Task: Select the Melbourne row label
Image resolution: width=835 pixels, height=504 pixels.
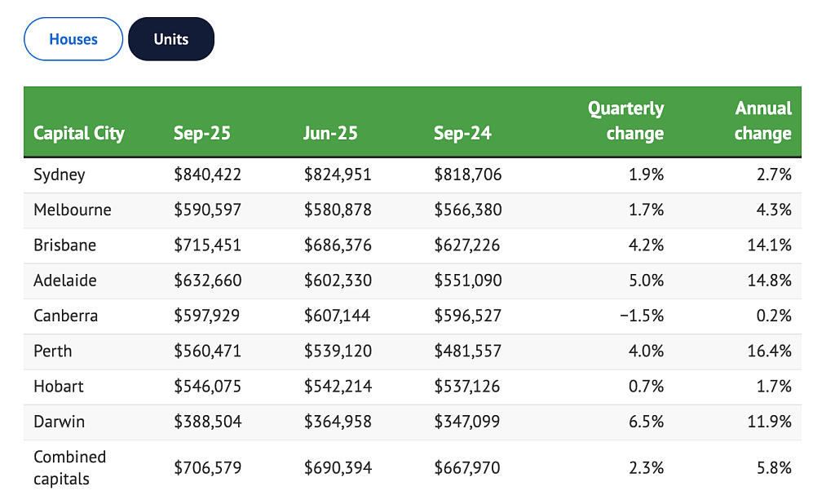Action: (73, 210)
